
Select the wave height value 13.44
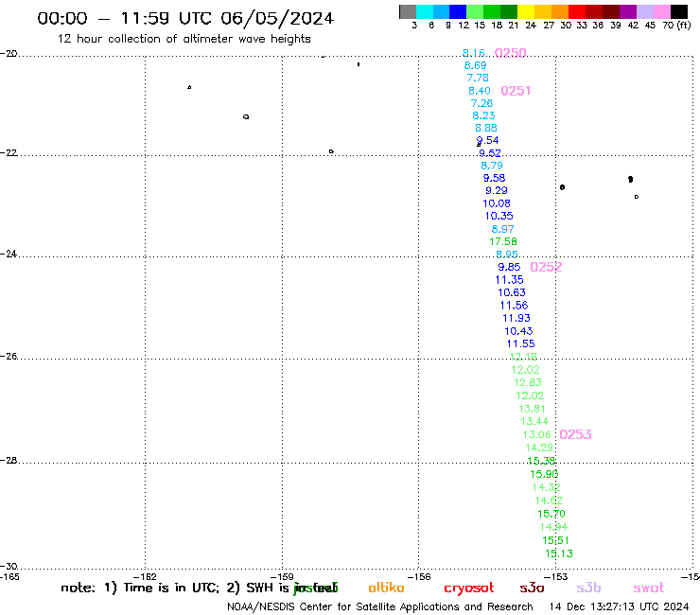(534, 421)
